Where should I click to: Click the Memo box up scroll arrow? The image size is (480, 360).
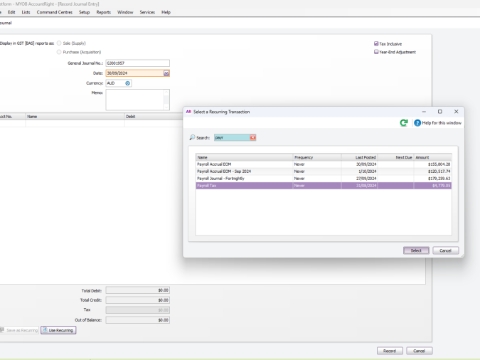(x=166, y=92)
